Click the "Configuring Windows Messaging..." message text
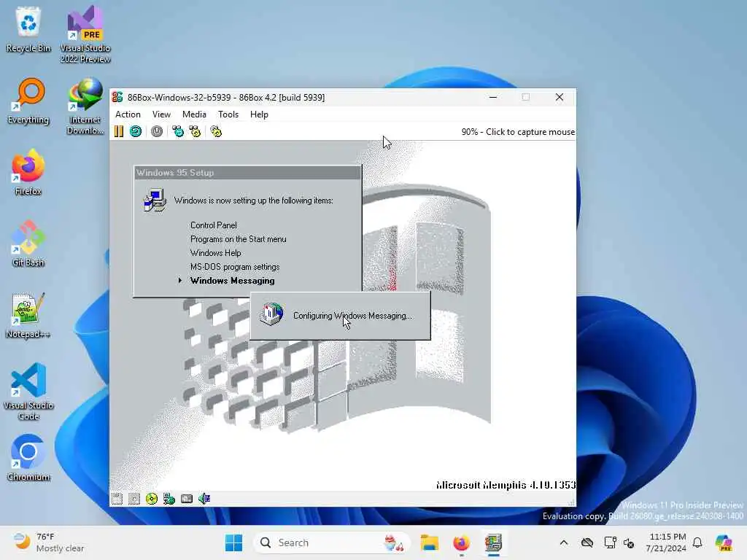 (x=353, y=316)
